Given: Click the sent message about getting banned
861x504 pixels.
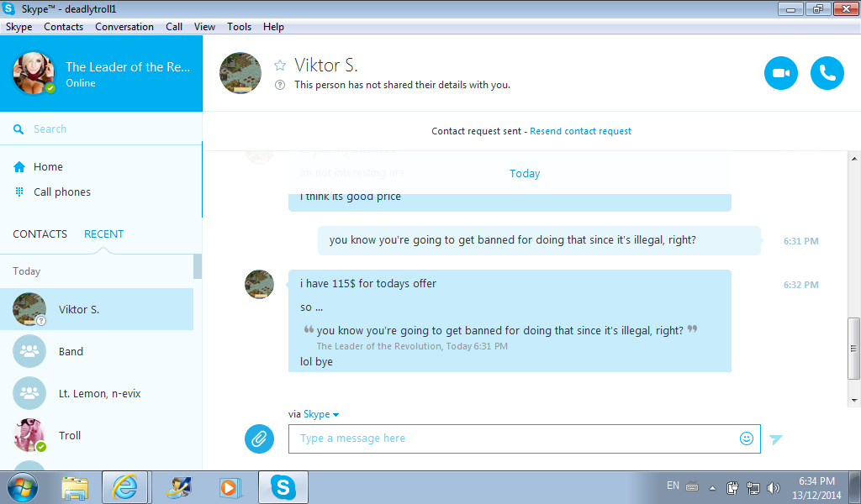Looking at the screenshot, I should pyautogui.click(x=539, y=240).
